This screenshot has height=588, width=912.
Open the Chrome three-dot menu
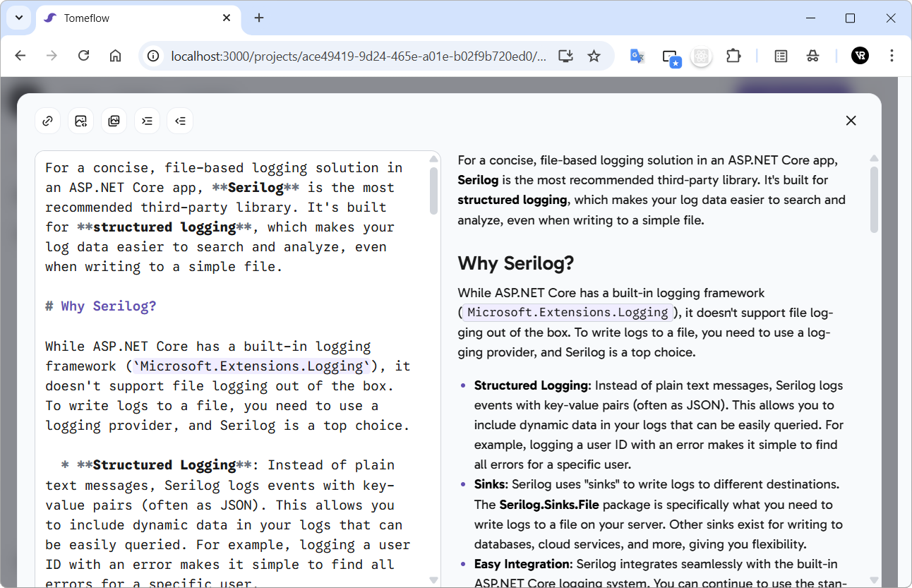892,56
